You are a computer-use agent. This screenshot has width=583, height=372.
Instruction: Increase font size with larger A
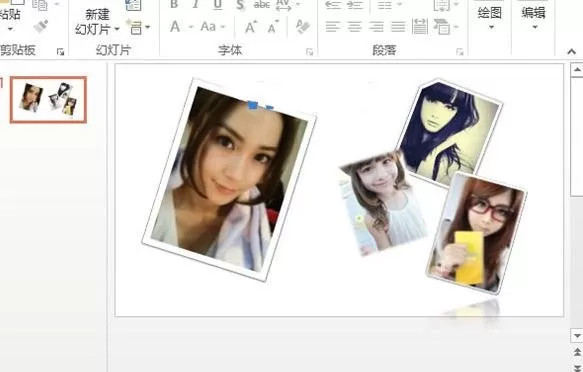[251, 27]
